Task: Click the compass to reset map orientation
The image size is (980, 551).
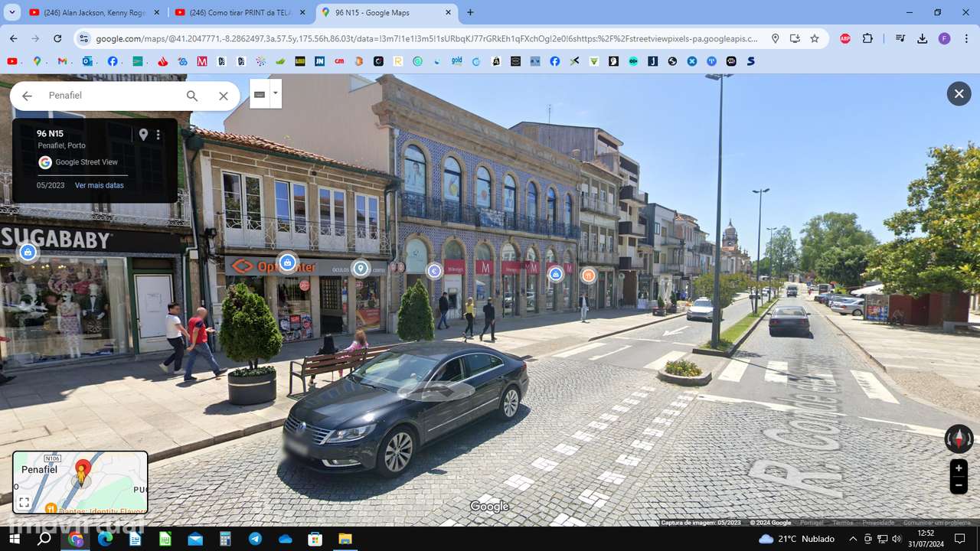Action: click(959, 439)
